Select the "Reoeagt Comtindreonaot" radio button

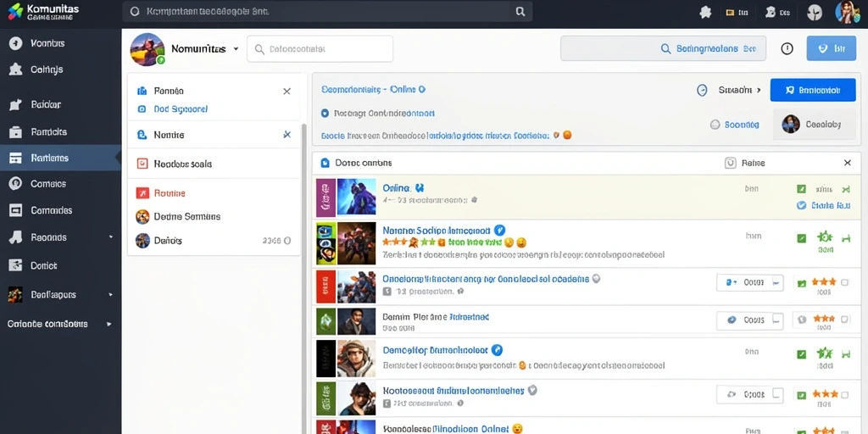click(325, 114)
